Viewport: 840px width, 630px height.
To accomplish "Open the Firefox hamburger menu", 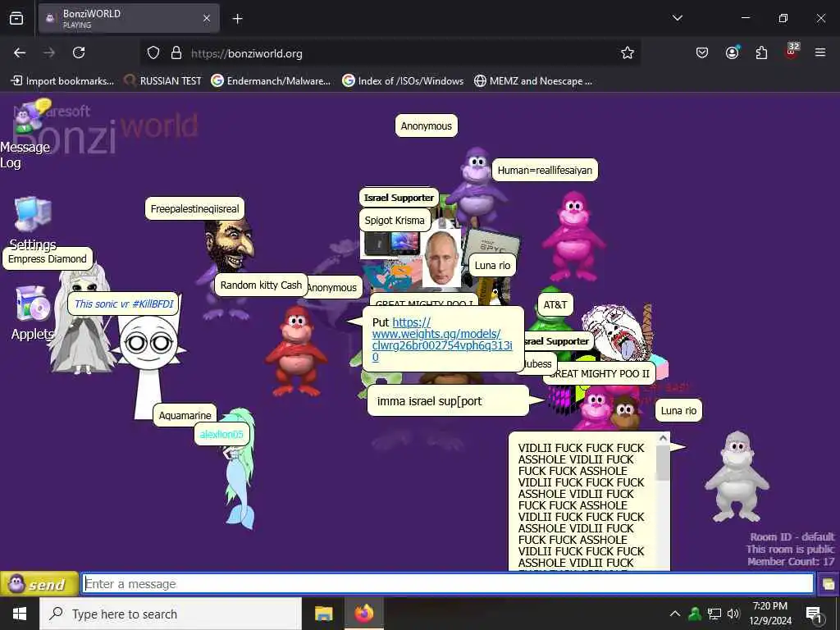I will 820,53.
